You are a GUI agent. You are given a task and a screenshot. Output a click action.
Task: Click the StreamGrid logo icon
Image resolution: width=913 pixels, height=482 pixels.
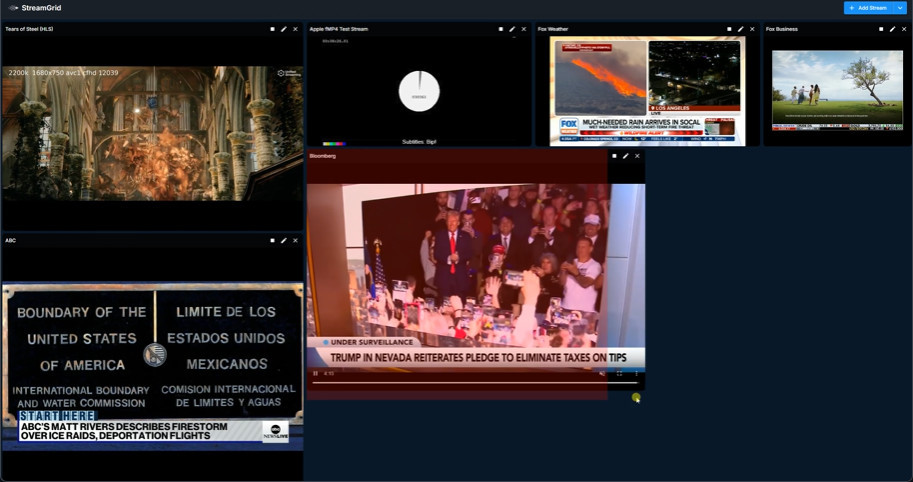(x=13, y=8)
